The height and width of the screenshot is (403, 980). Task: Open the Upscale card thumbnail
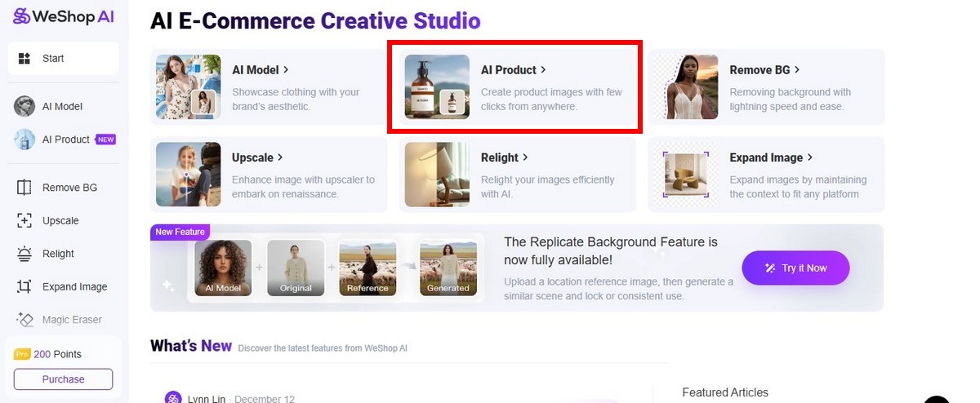coord(189,175)
